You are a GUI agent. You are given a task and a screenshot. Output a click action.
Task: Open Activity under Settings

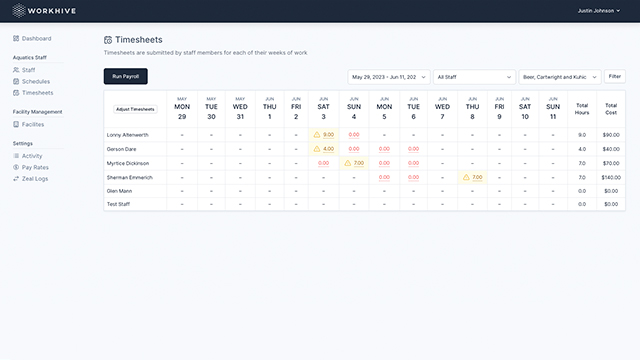(32, 156)
